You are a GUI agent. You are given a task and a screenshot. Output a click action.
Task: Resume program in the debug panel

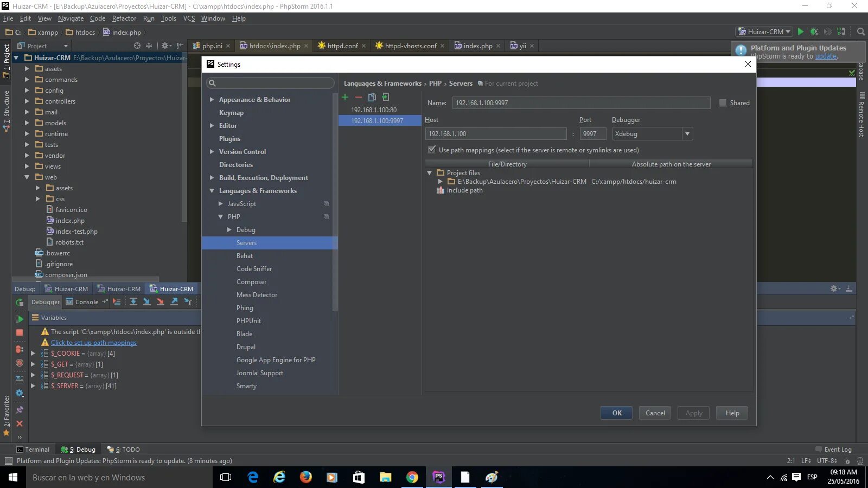click(x=20, y=319)
